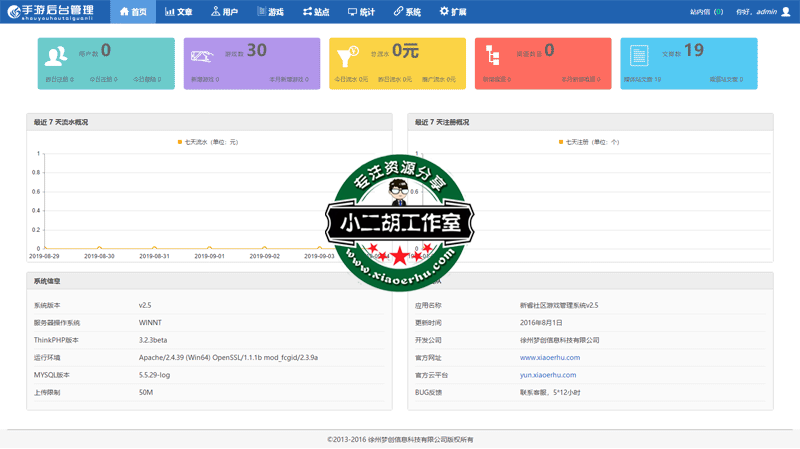
Task: Check 站内信 inbox messages
Action: point(706,12)
